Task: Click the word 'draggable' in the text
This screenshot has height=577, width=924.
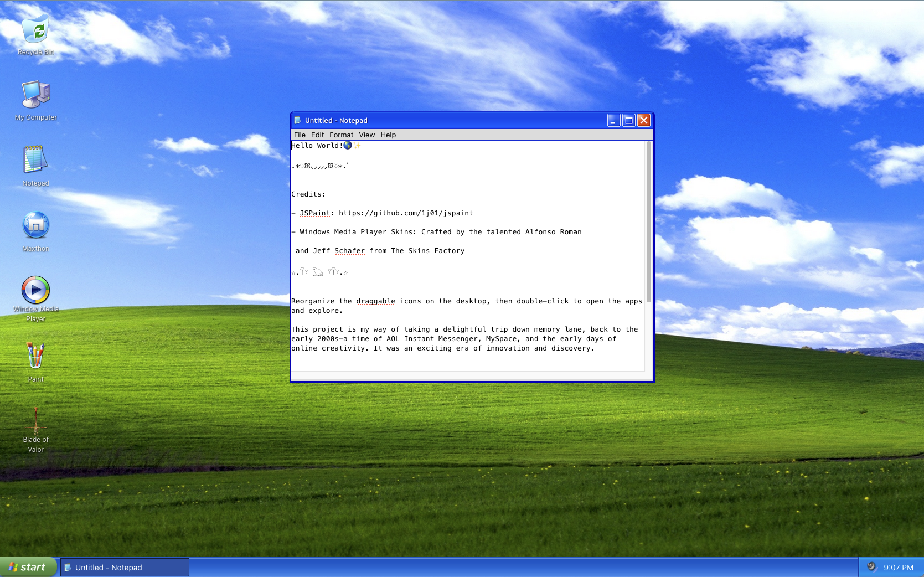Action: point(376,301)
